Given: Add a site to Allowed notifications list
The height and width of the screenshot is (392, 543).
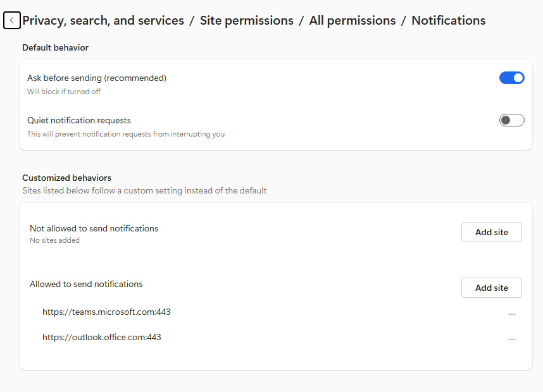Looking at the screenshot, I should (491, 287).
